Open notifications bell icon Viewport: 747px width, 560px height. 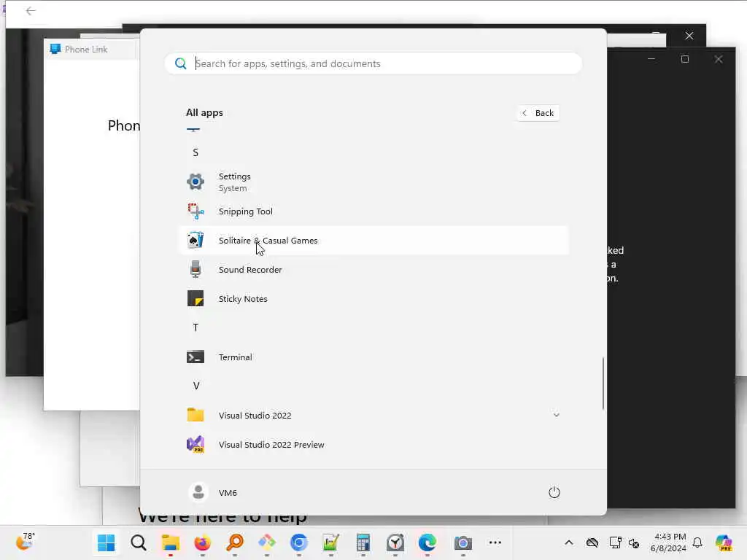(x=697, y=542)
